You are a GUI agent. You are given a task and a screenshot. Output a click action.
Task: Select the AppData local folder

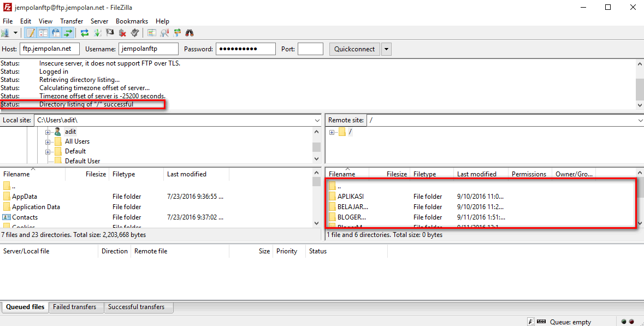click(24, 197)
